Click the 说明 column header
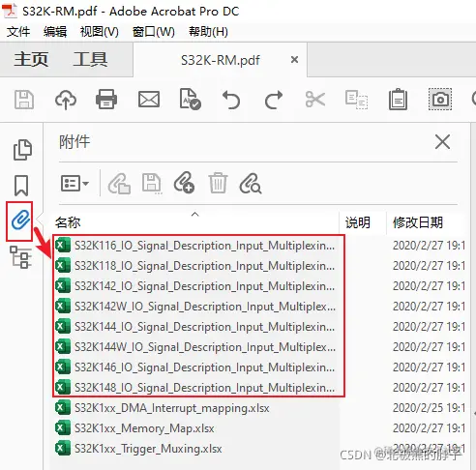The width and height of the screenshot is (476, 470). (358, 222)
